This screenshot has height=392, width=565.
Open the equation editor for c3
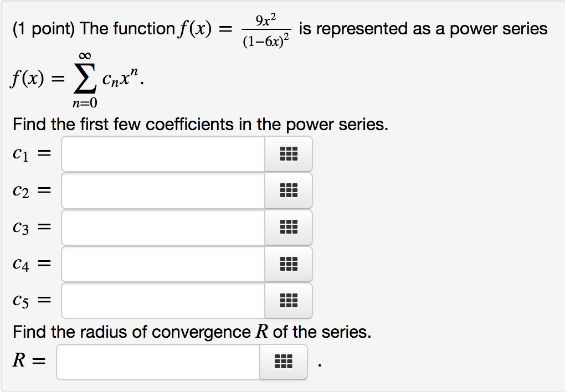[x=289, y=227]
